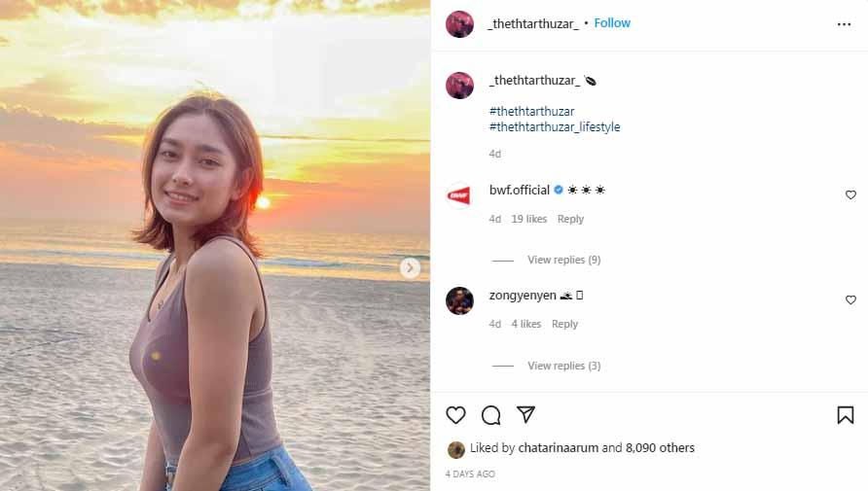
Task: Open the #thethtarthuzar_lifestyle hashtag
Action: click(555, 127)
